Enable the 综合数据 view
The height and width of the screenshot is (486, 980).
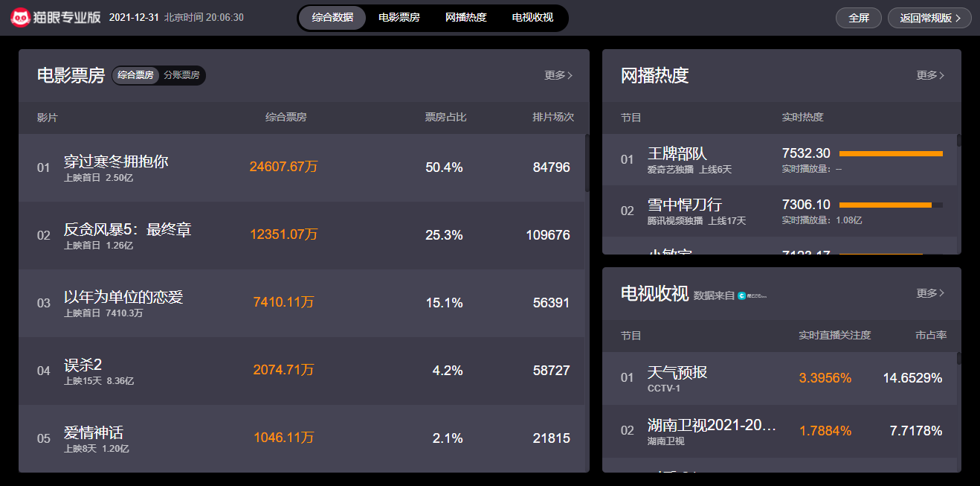coord(332,17)
